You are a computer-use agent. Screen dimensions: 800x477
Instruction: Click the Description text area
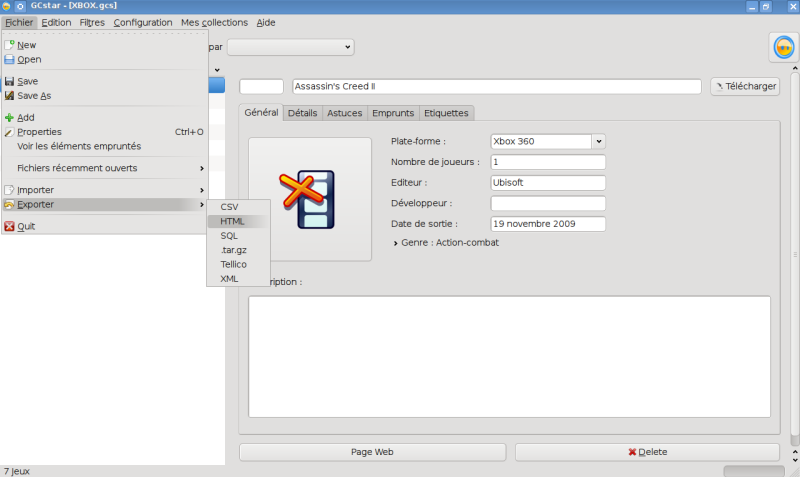click(x=509, y=357)
